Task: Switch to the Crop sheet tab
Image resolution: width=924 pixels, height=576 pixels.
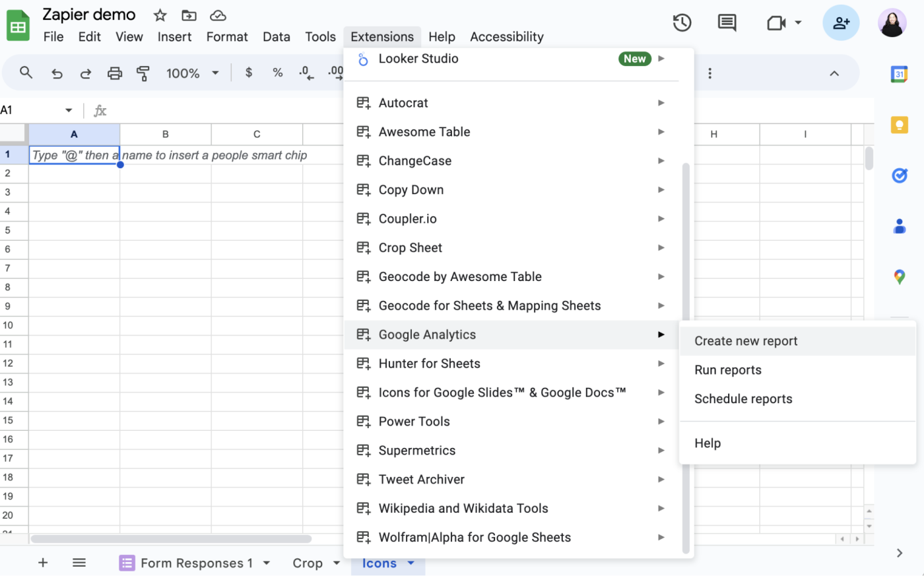Action: (x=308, y=563)
